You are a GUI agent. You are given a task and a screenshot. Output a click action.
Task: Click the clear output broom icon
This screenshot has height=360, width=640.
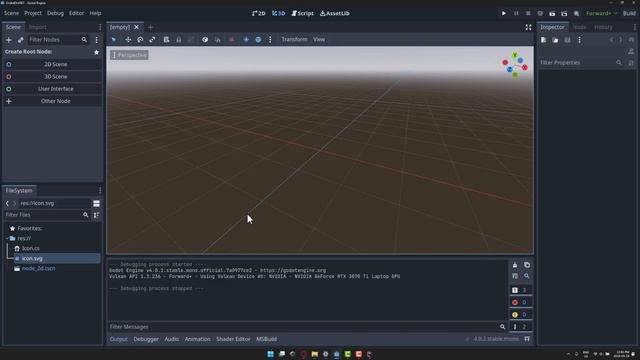tap(515, 265)
